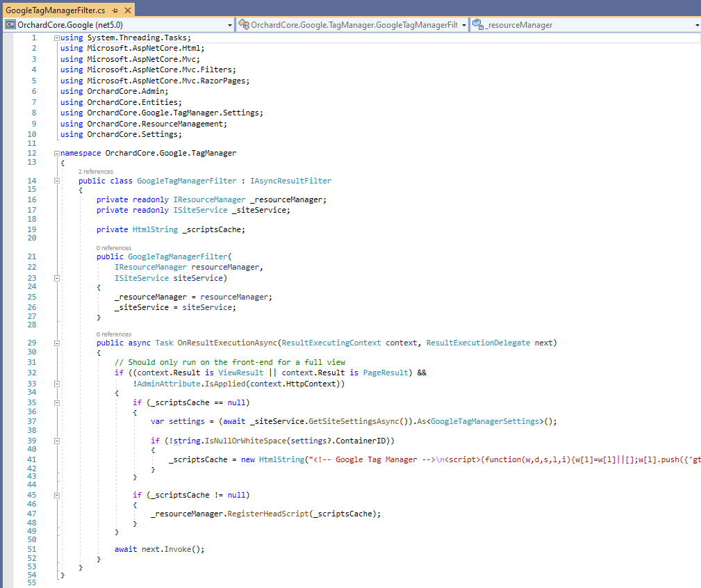Click the Google Tag Manager string literal on line 41
This screenshot has width=701, height=588.
click(x=505, y=459)
